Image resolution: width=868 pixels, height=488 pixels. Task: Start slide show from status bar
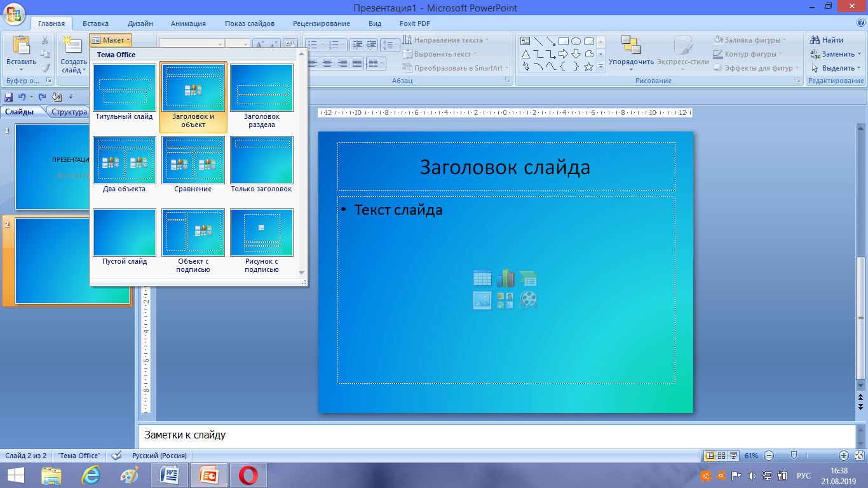(733, 456)
